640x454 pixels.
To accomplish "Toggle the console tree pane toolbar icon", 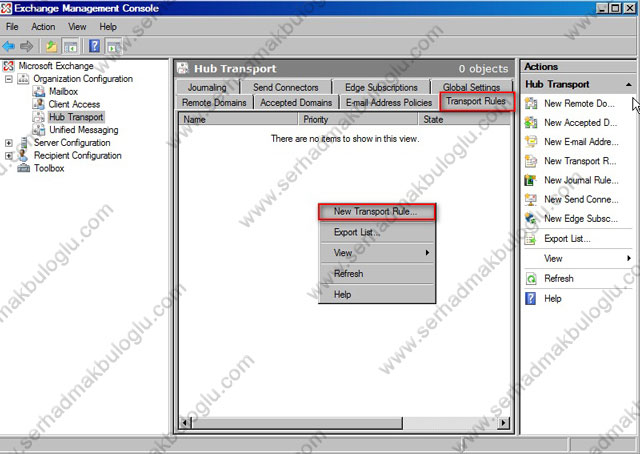I will coord(70,46).
